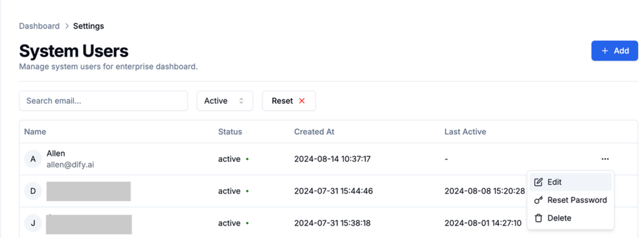Click the Reset filters button

click(289, 101)
